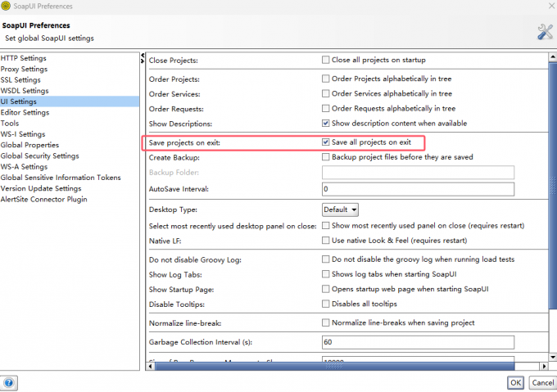Open Global Sensitive Information Tokens
The width and height of the screenshot is (557, 392).
tap(70, 178)
